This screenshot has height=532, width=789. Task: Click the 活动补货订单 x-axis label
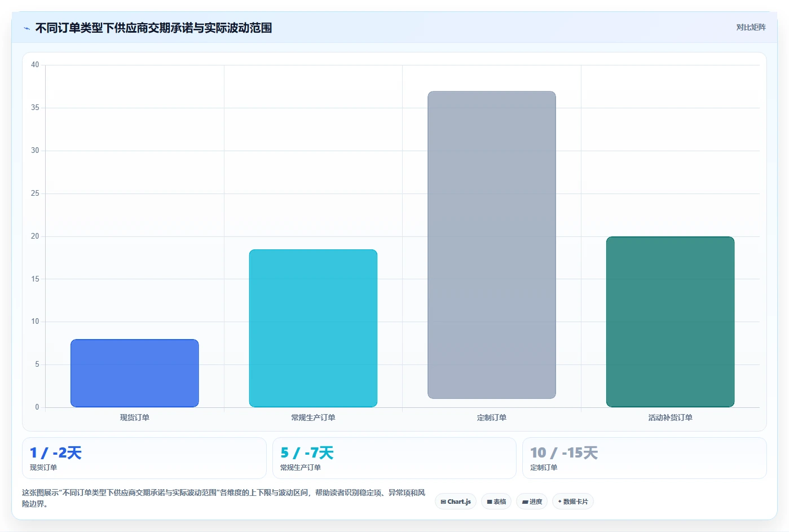tap(670, 417)
